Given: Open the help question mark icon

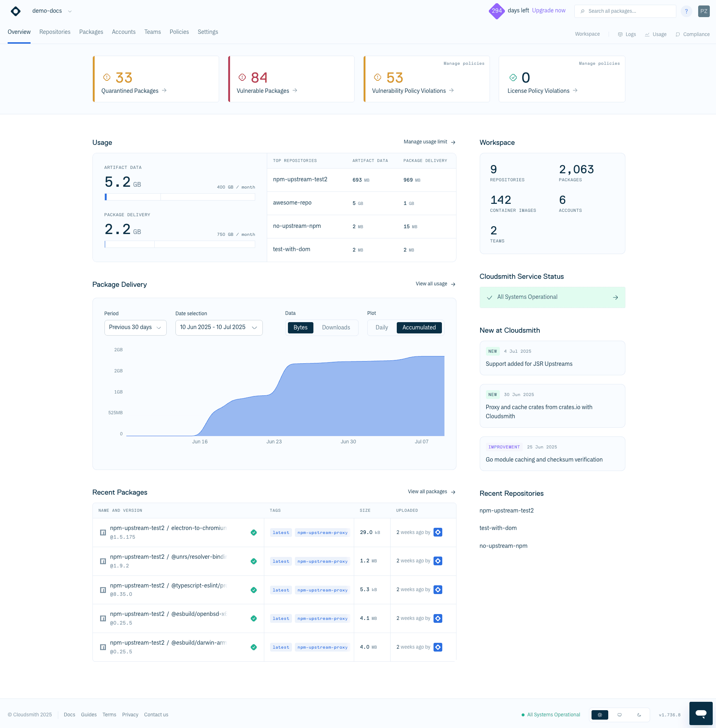Looking at the screenshot, I should (686, 11).
